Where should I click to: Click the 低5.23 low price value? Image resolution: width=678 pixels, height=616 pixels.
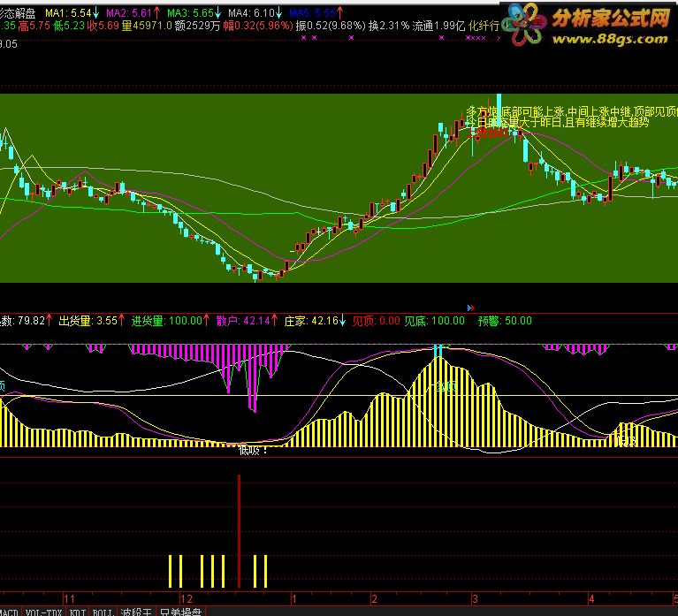[69, 26]
